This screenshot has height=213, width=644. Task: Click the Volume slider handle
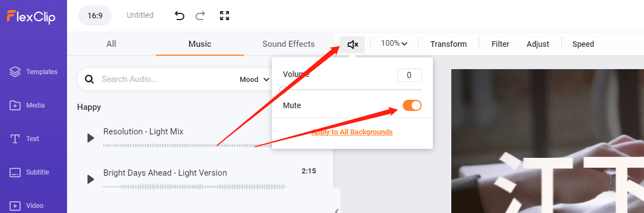coord(283,89)
